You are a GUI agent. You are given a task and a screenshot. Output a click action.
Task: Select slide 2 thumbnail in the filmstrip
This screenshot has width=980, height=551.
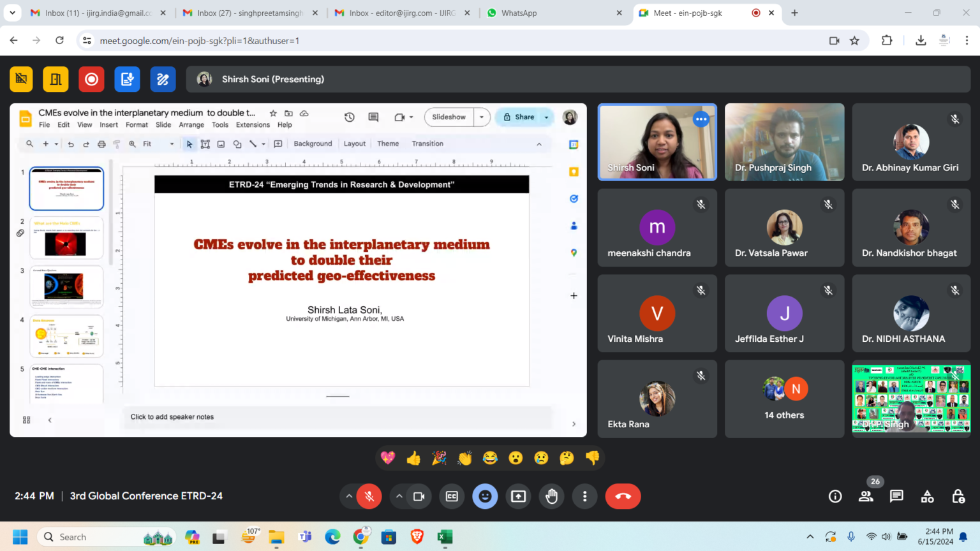pos(66,238)
